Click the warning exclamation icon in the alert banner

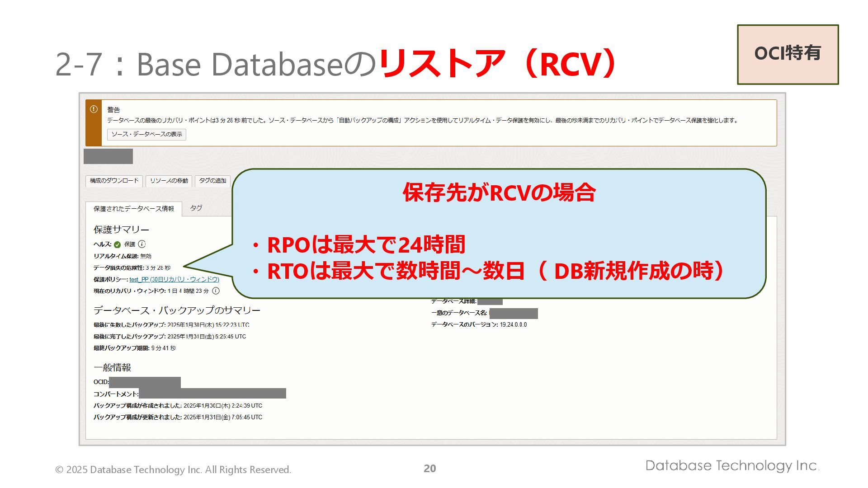click(94, 109)
